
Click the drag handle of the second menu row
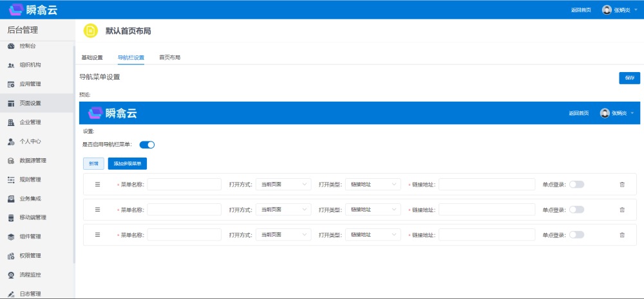(x=98, y=210)
